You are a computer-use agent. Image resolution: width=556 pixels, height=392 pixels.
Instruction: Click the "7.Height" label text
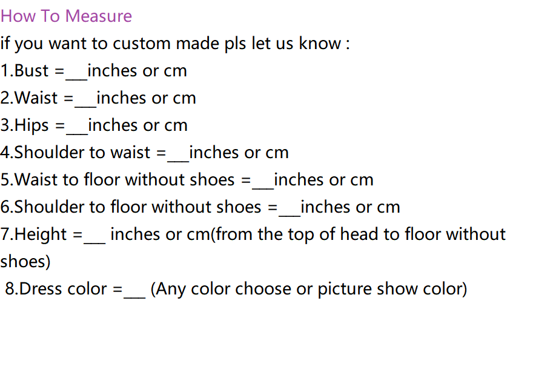[x=34, y=234]
